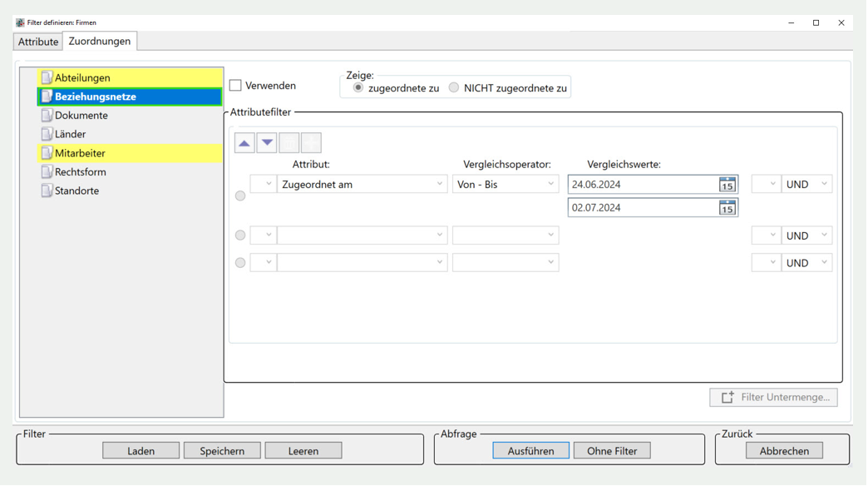The width and height of the screenshot is (868, 486).
Task: Click the move-down arrow icon in Attributefilter
Action: click(x=267, y=143)
